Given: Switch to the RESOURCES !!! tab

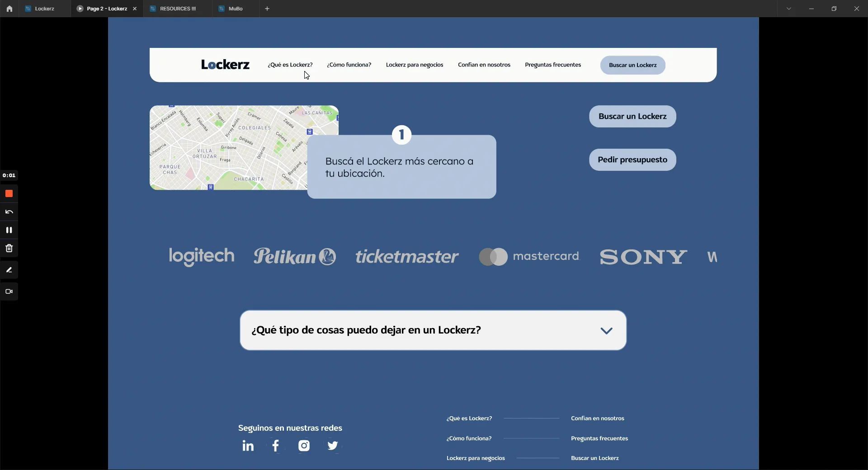Looking at the screenshot, I should pos(178,9).
